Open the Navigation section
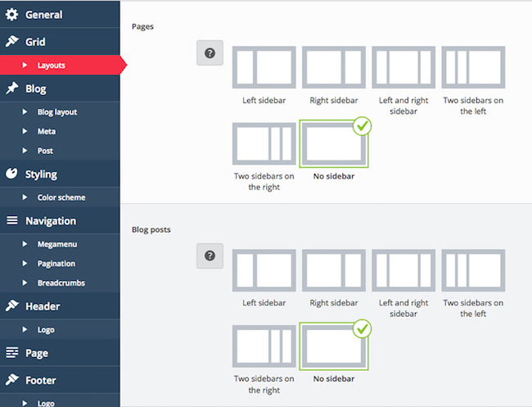Screen dimensions: 532x407 point(60,220)
